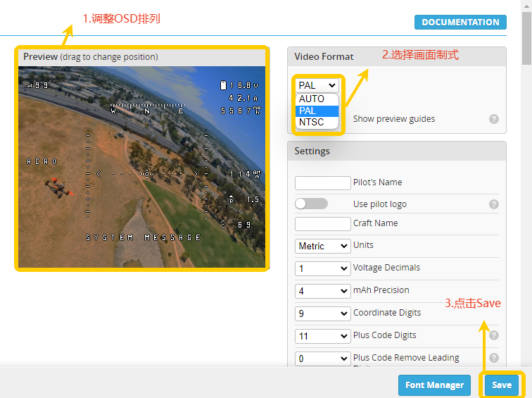Click the ACRO flight mode OSD text

click(42, 161)
